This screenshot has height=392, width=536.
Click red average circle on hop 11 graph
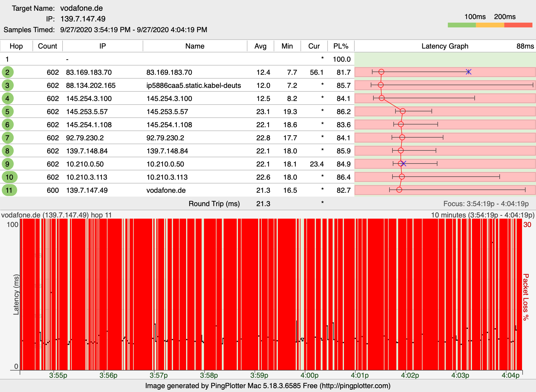click(x=399, y=190)
